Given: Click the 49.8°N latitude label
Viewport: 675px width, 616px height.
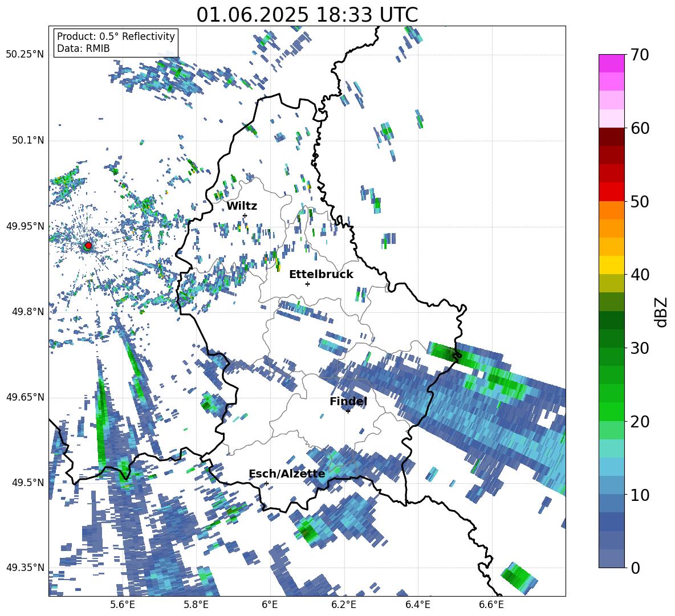Looking at the screenshot, I should click(x=28, y=312).
